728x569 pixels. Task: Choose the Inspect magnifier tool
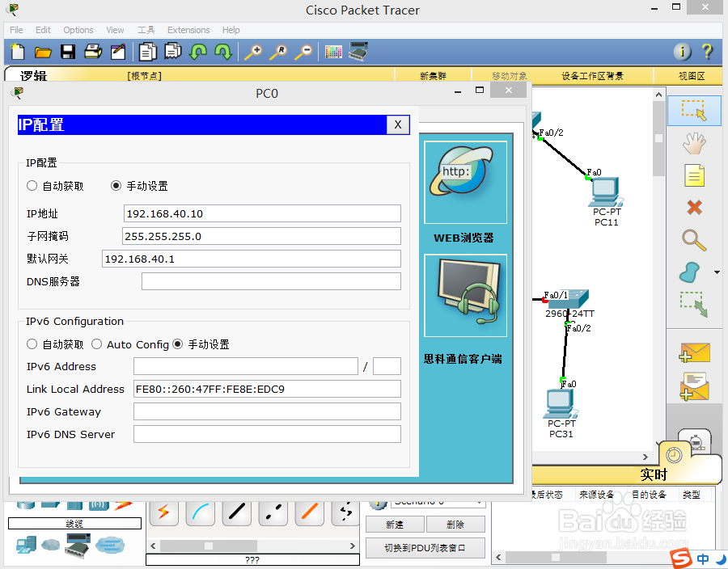(x=694, y=240)
